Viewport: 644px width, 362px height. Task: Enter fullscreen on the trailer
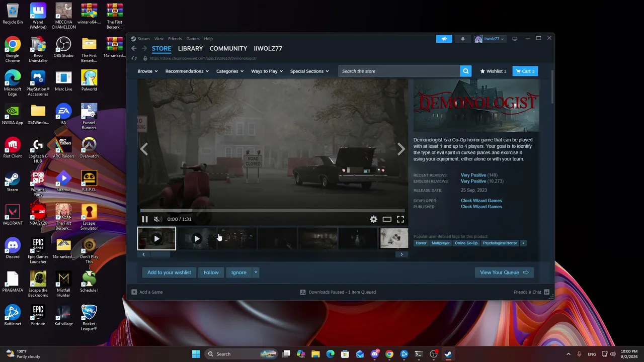(x=400, y=219)
